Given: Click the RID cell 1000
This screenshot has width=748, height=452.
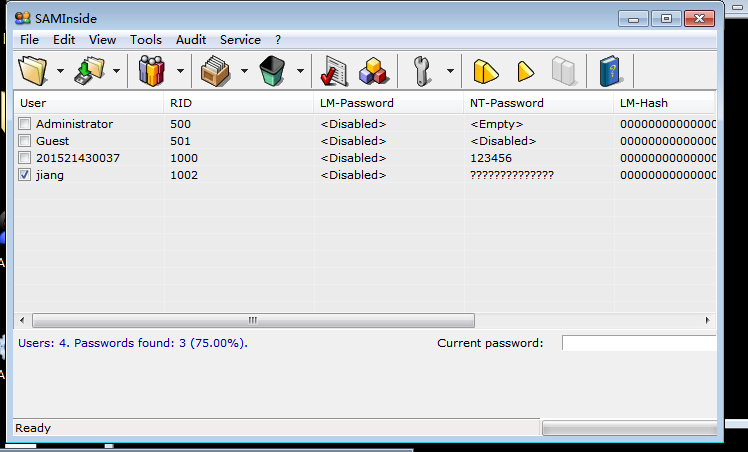Looking at the screenshot, I should [184, 158].
